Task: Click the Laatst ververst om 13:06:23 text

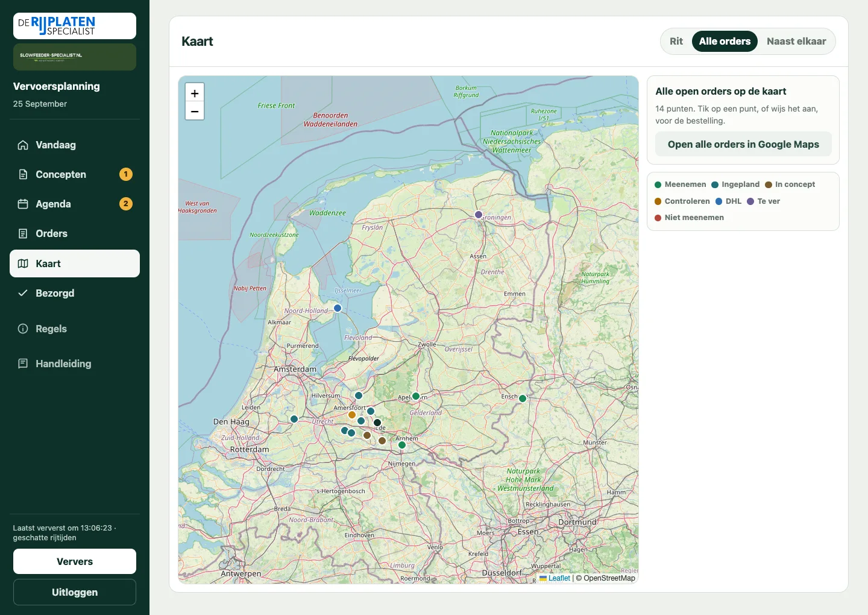Action: pos(64,532)
